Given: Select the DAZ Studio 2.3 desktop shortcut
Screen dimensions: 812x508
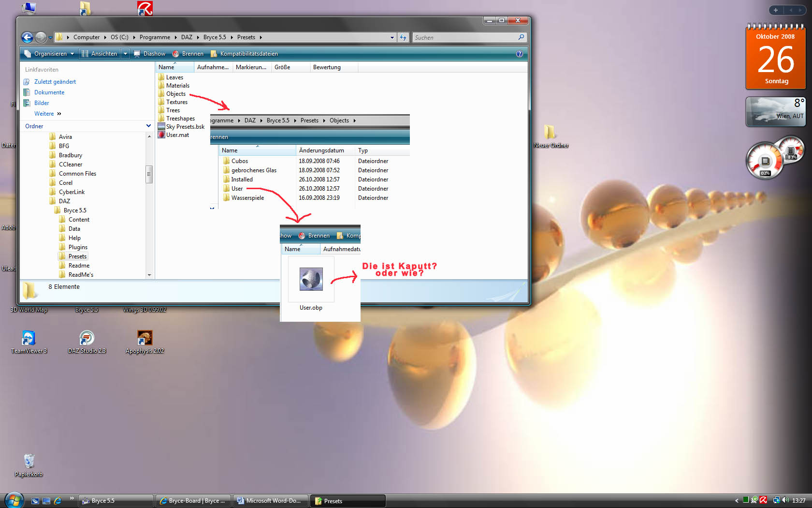Looking at the screenshot, I should 87,342.
